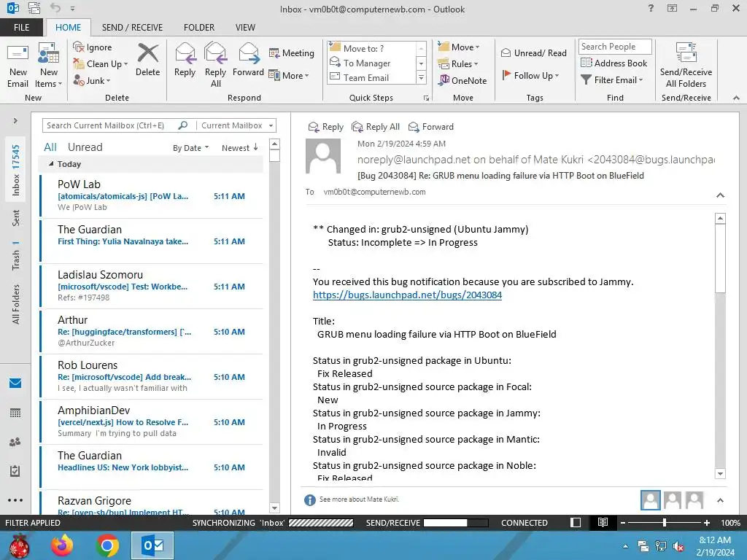
Task: Open the Rules dropdown
Action: (458, 63)
